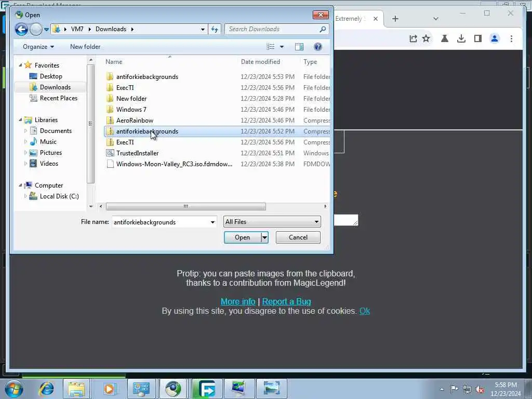Open the File name dropdown arrow
Image resolution: width=532 pixels, height=399 pixels.
[x=212, y=222]
